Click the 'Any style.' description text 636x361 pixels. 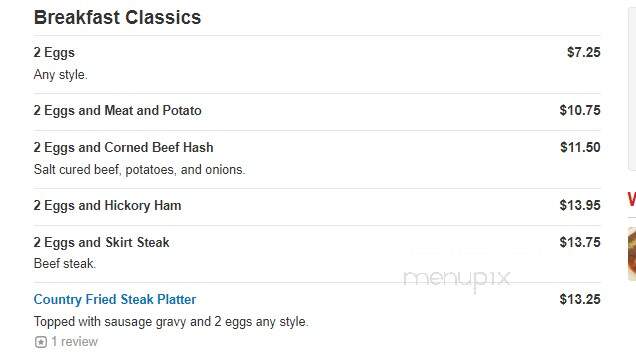pyautogui.click(x=60, y=75)
